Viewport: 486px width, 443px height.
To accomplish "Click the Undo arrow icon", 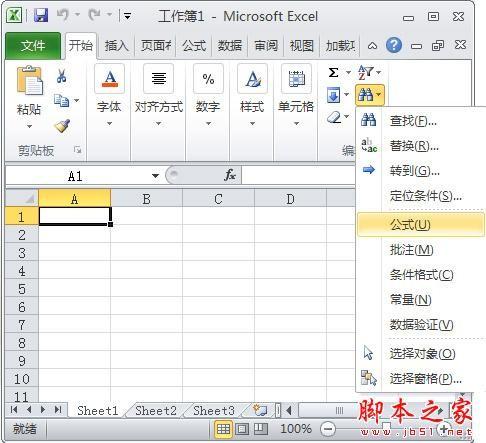I will coord(63,15).
